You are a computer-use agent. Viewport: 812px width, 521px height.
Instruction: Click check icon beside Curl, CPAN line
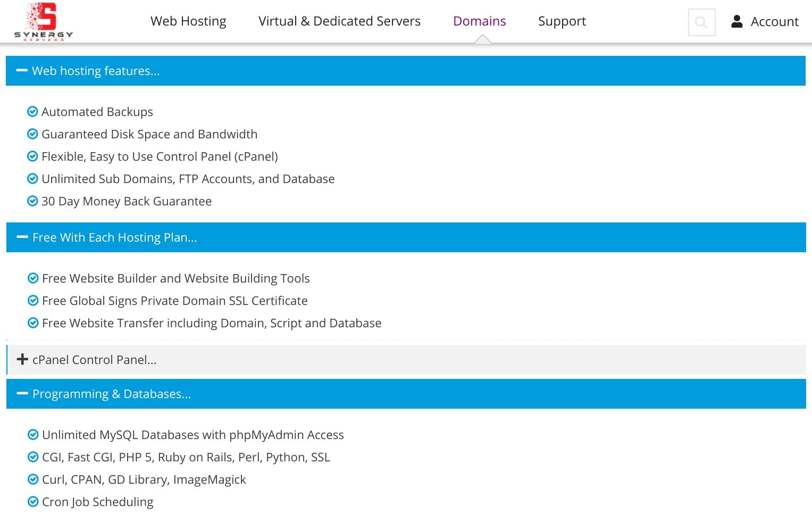coord(33,479)
